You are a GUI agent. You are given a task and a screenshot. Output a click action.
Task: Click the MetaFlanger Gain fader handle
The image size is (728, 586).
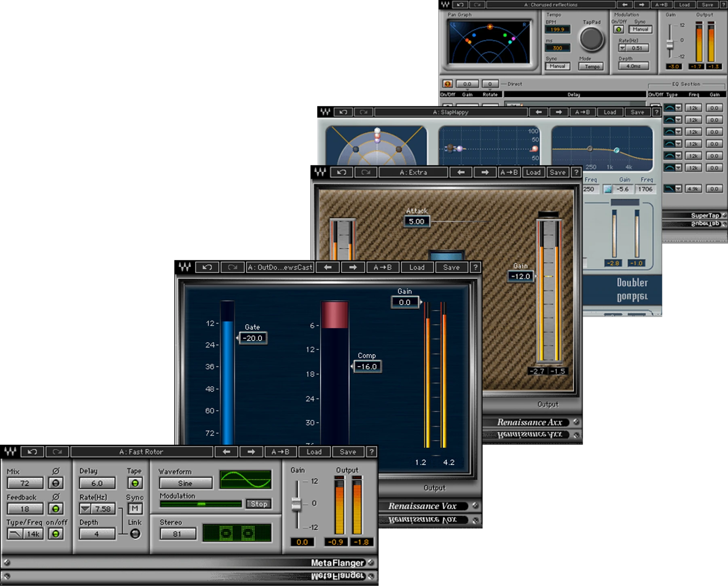point(296,504)
